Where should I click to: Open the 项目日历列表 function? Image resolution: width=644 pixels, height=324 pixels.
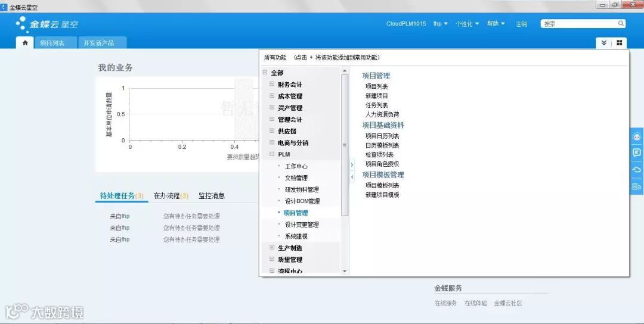tap(382, 136)
